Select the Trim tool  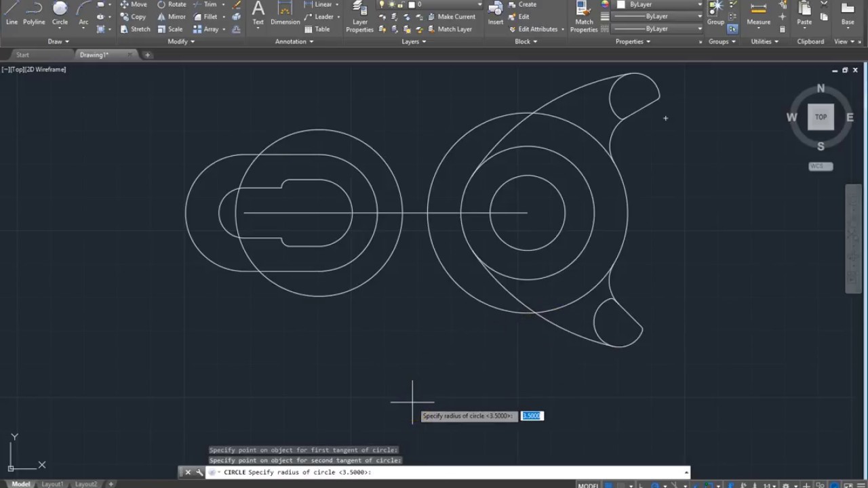[205, 4]
